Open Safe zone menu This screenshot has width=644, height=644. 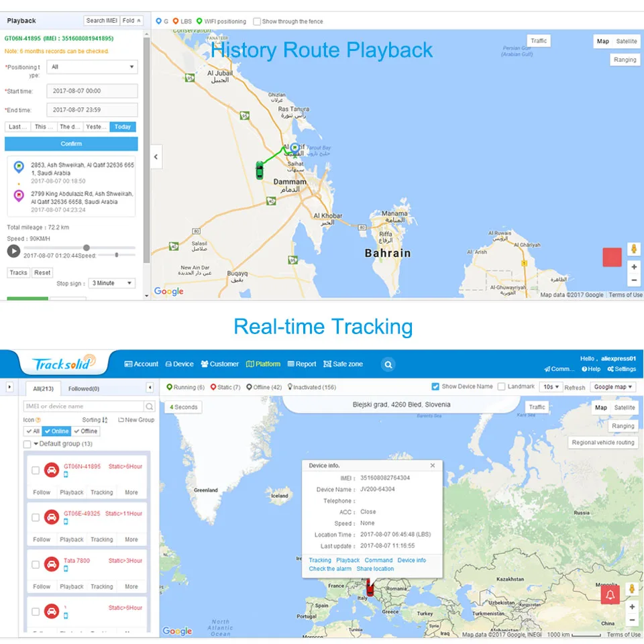click(343, 364)
